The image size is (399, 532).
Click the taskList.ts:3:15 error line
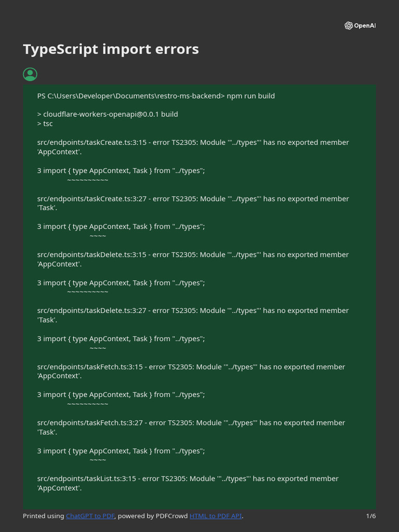click(188, 478)
